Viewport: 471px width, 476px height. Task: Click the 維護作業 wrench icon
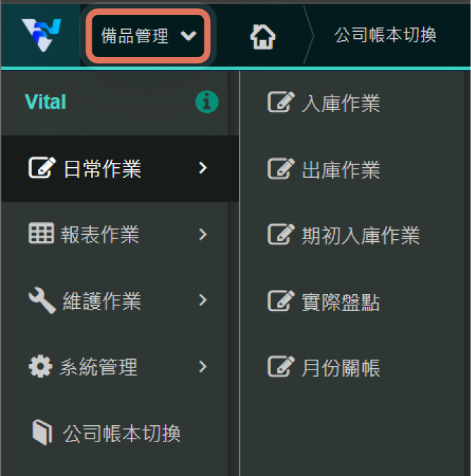41,300
